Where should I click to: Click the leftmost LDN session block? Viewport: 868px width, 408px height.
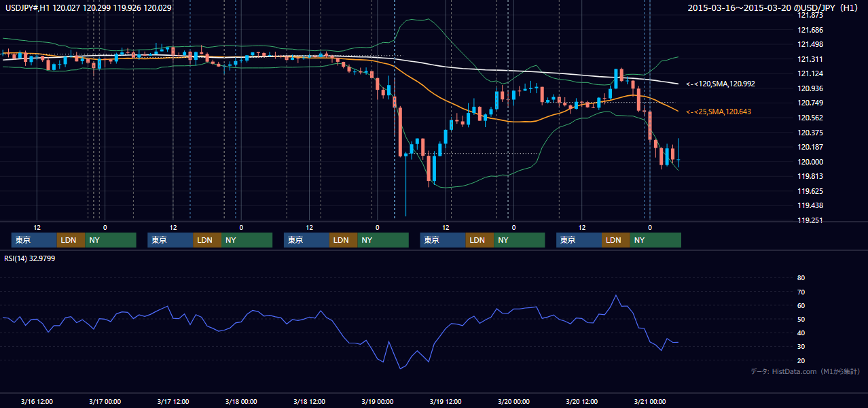coord(71,240)
